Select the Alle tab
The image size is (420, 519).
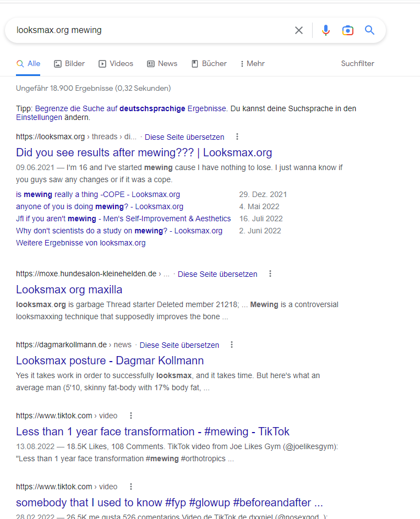(28, 63)
